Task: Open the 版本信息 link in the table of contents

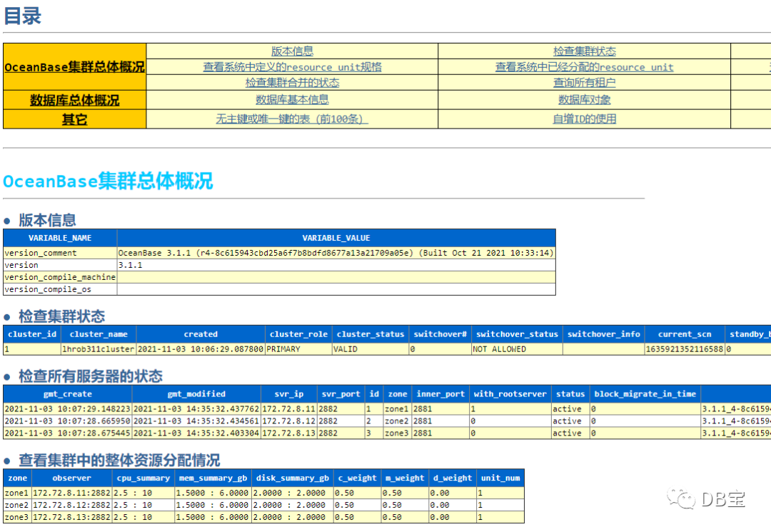Action: click(x=292, y=51)
